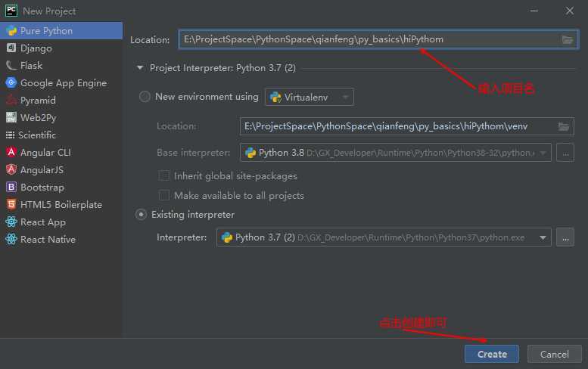Click the venv Location path field
The width and height of the screenshot is (588, 369).
(406, 126)
